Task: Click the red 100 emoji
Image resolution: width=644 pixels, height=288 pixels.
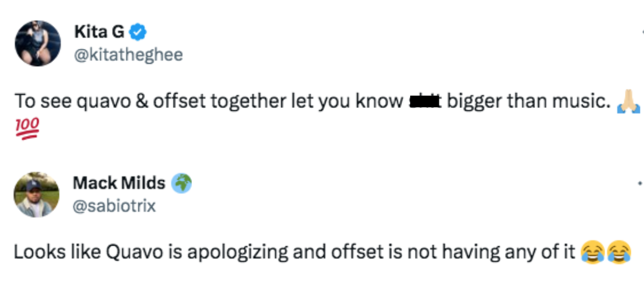Action: [27, 126]
